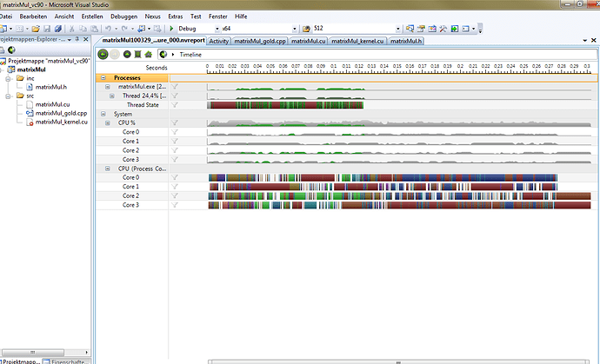Click globe icon in Projektmappen-Explorer toolbar
The height and width of the screenshot is (364, 600).
coord(11,50)
